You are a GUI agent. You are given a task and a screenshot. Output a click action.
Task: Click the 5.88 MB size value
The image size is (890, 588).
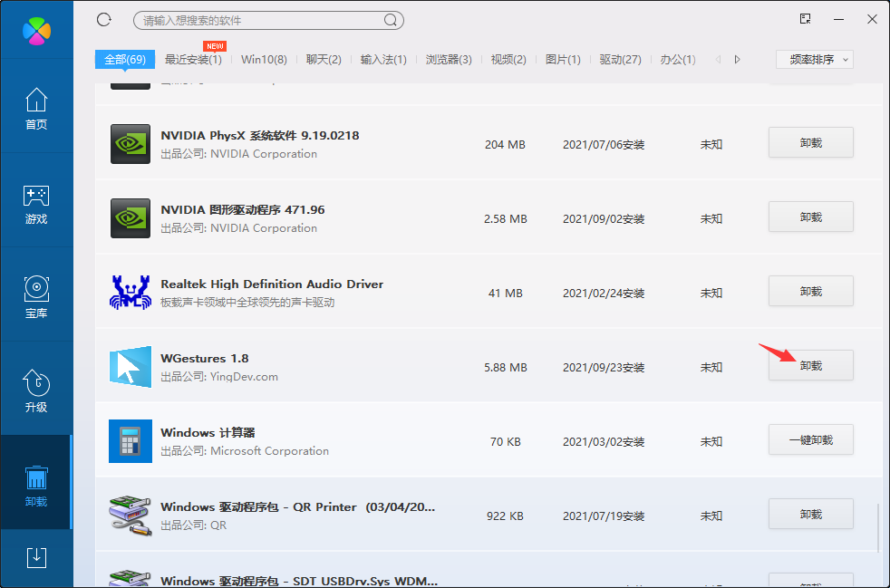(505, 368)
